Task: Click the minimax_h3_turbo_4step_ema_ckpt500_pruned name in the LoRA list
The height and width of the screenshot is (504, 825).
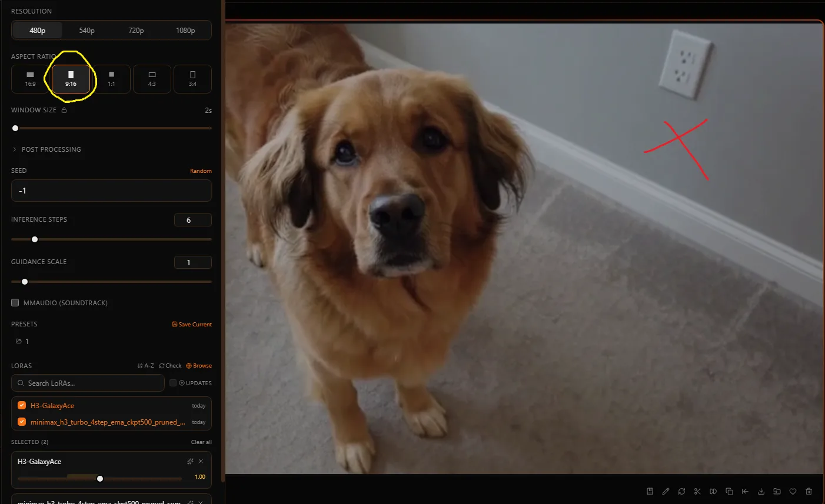Action: (108, 422)
